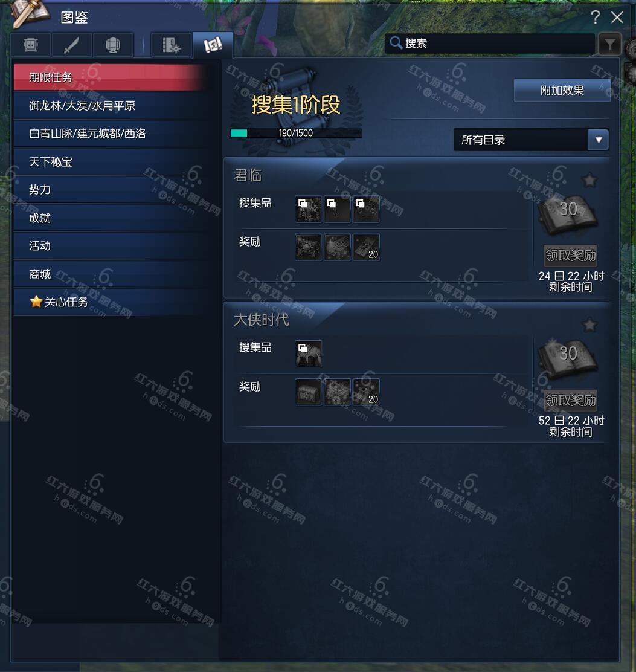The width and height of the screenshot is (636, 672).
Task: Open the help question mark icon
Action: pyautogui.click(x=595, y=17)
